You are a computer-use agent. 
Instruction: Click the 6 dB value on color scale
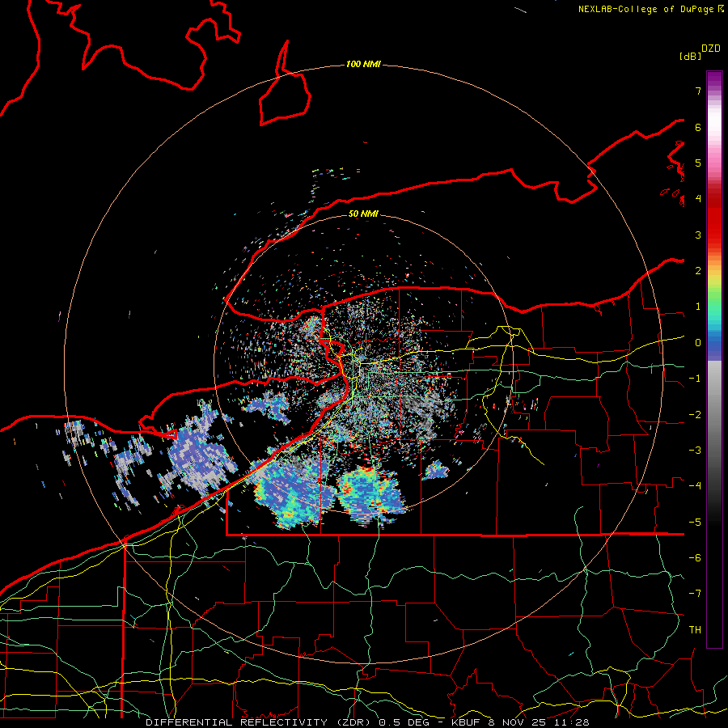tap(698, 127)
